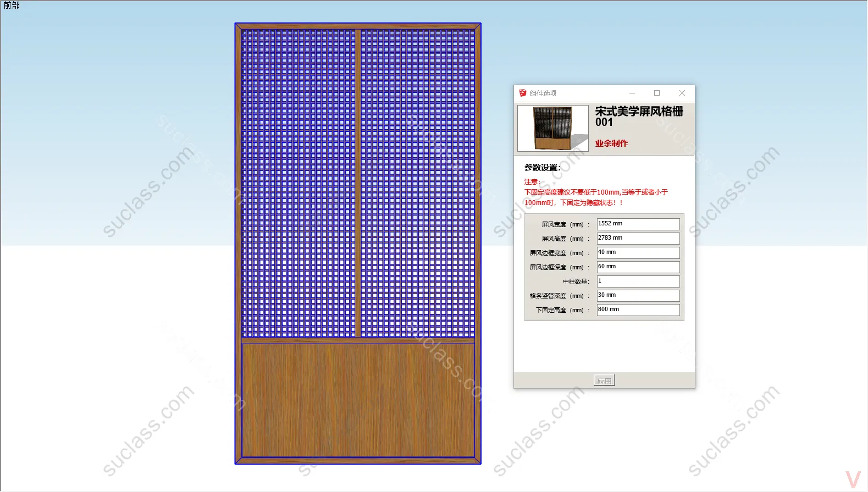868x492 pixels.
Task: Select the lower solid wood panel of the screen
Action: point(358,400)
